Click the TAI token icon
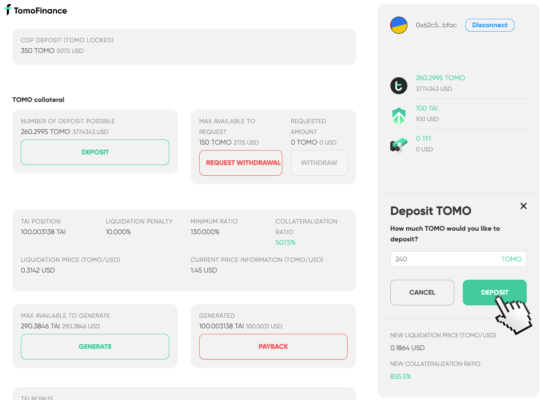The image size is (543, 400). coord(399,115)
